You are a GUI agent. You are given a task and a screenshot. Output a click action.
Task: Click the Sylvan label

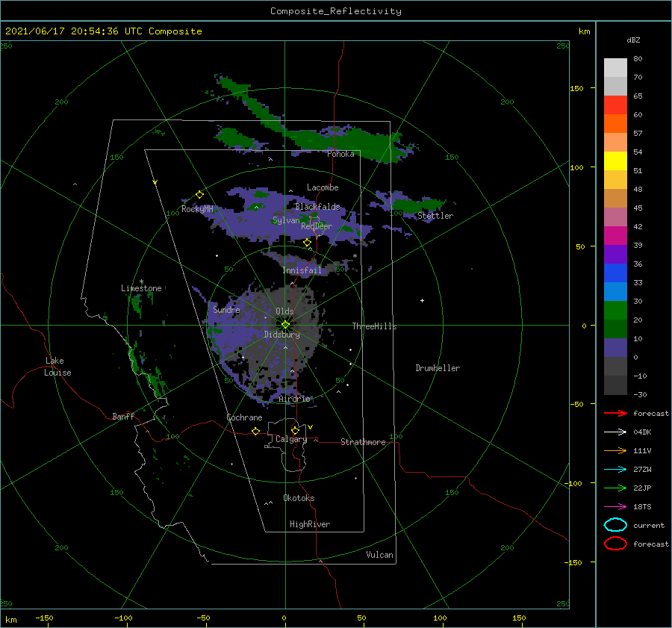286,220
